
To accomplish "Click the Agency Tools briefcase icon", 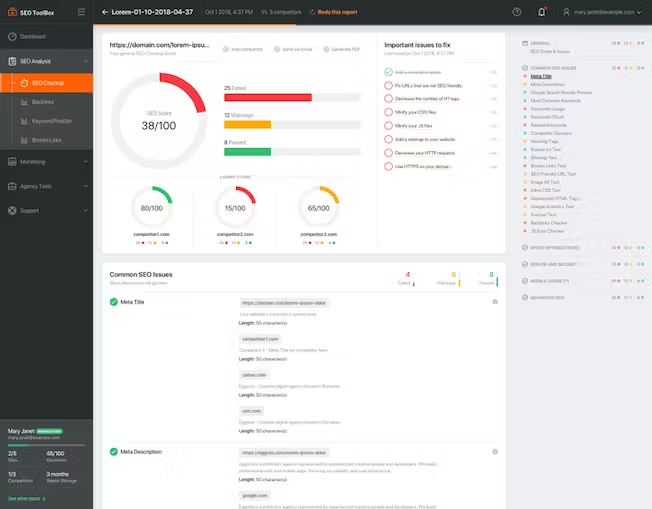I will point(12,186).
